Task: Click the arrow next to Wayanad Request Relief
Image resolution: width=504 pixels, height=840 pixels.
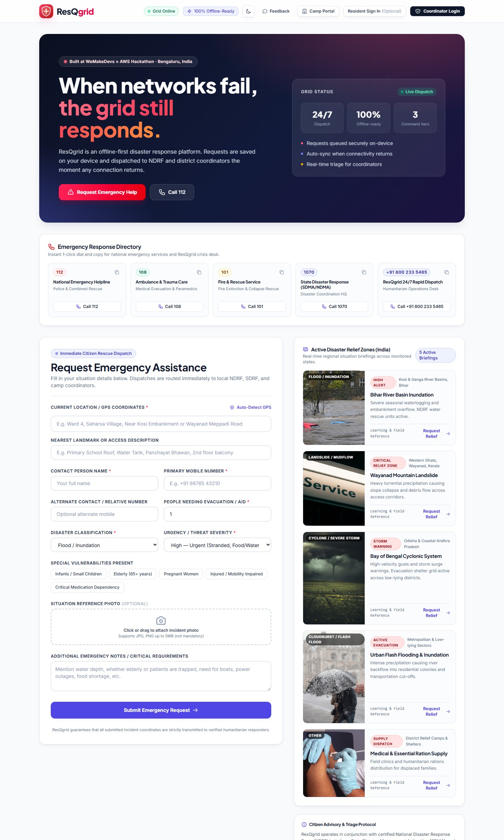Action: [448, 514]
